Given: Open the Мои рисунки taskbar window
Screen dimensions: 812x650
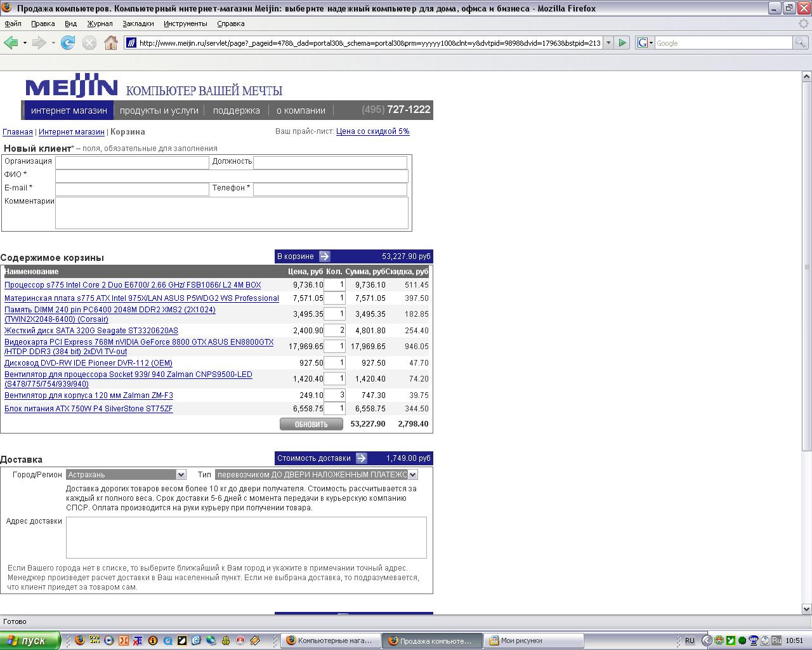Looking at the screenshot, I should point(534,640).
